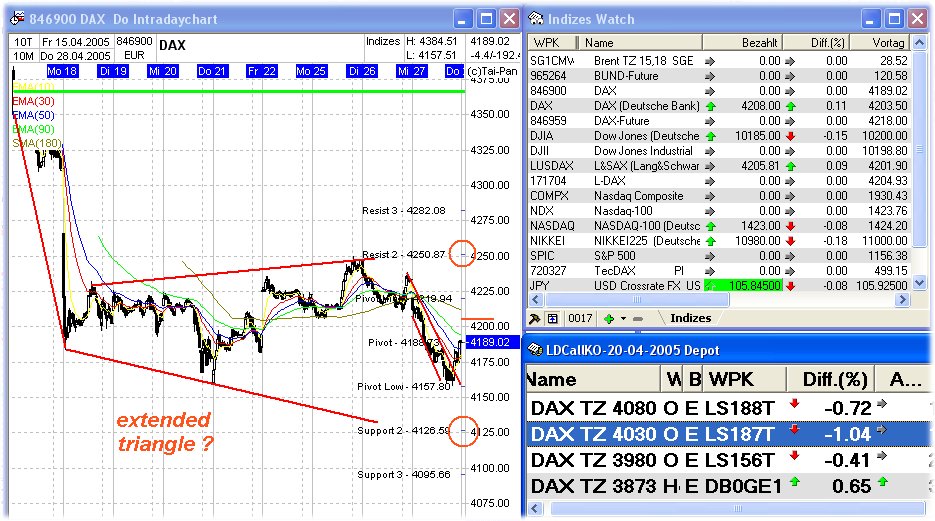
Task: Select the S&P 500 row
Action: coord(719,256)
